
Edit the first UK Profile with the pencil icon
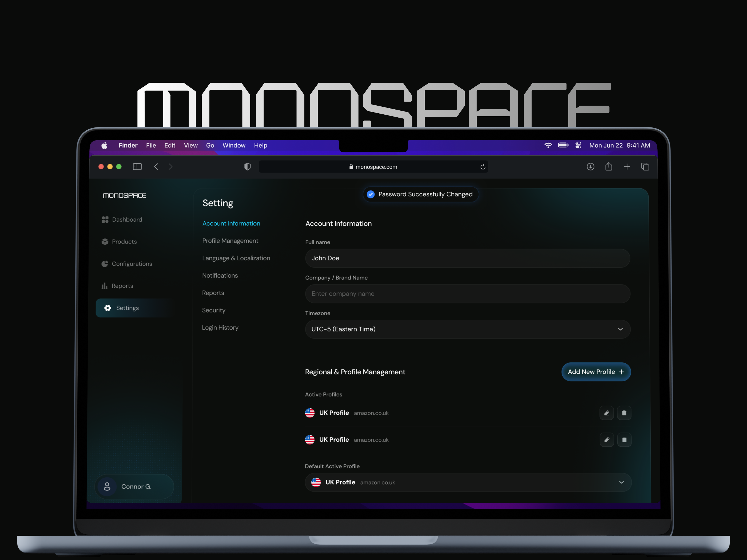point(606,413)
